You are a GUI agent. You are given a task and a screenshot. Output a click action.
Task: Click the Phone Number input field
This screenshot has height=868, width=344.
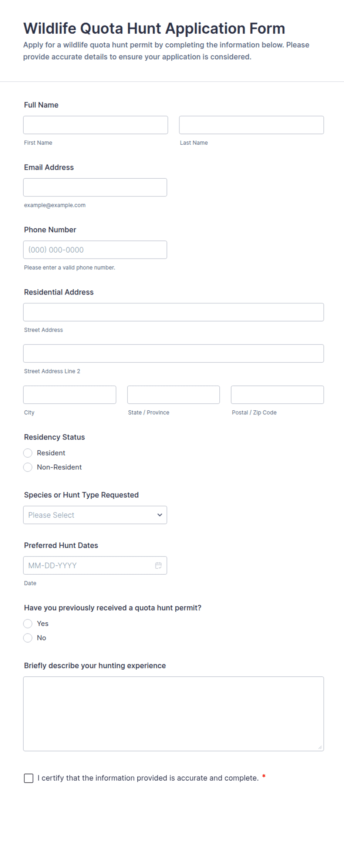[x=95, y=250]
